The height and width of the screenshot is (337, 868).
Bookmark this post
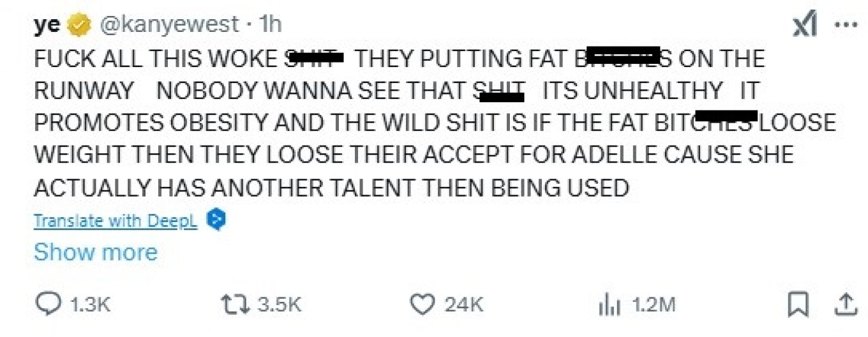point(797,305)
